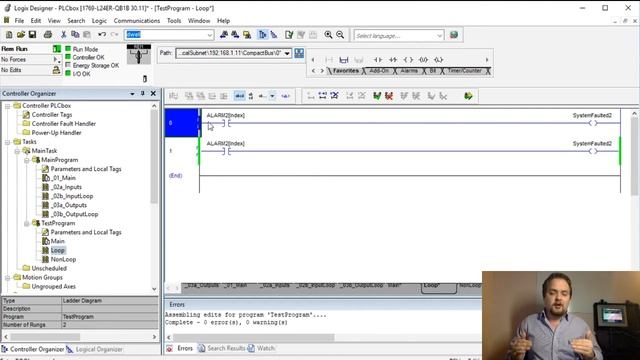Image resolution: width=640 pixels, height=360 pixels.
Task: Select the rung 1 SystemFaulted2 output coil
Action: [593, 151]
